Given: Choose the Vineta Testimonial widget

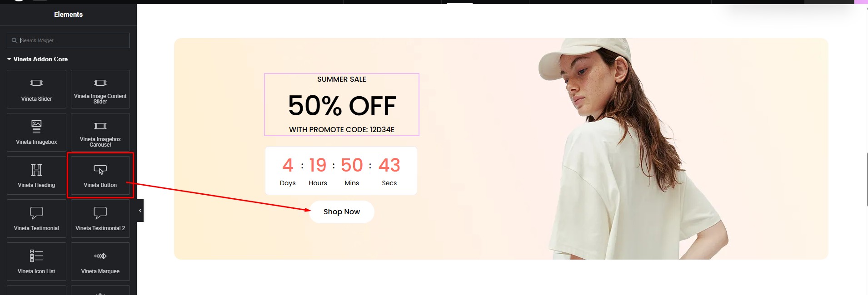Looking at the screenshot, I should [x=36, y=218].
